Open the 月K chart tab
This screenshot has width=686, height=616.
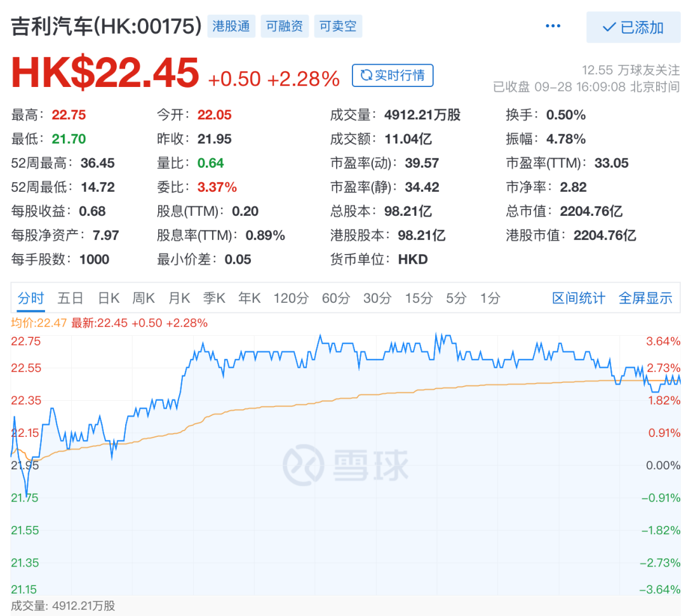click(x=179, y=298)
